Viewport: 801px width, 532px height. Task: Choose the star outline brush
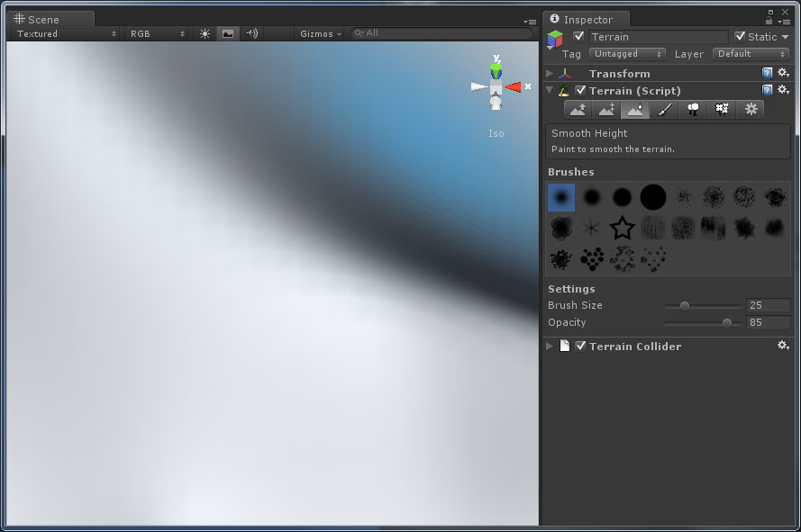pyautogui.click(x=623, y=228)
